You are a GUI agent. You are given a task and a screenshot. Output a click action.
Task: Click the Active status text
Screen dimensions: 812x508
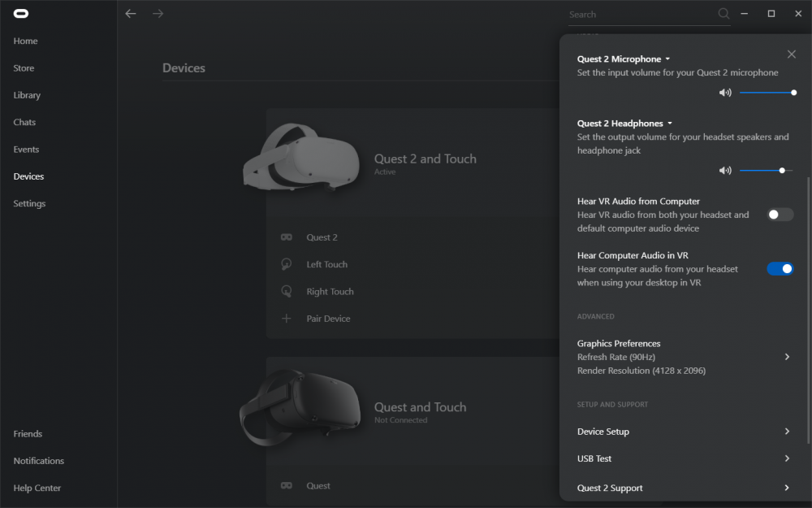point(385,172)
